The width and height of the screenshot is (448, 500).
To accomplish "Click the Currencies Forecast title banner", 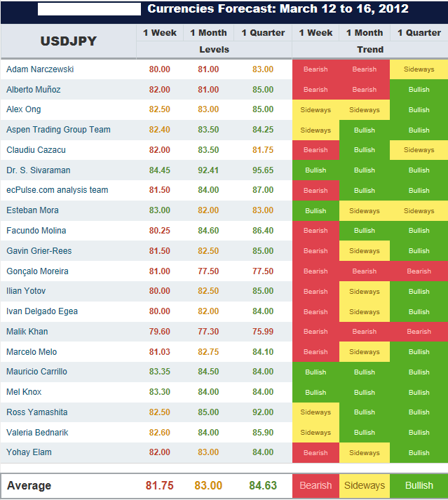I will (x=278, y=9).
